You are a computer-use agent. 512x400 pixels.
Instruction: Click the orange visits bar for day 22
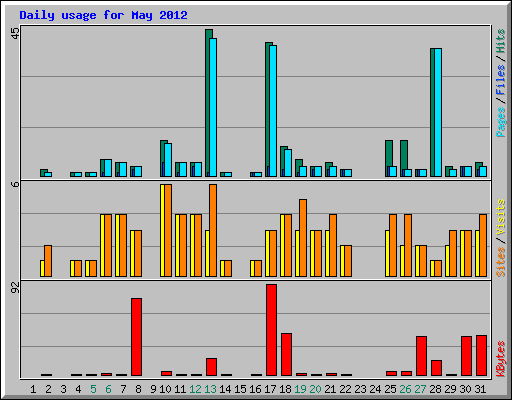pyautogui.click(x=348, y=261)
